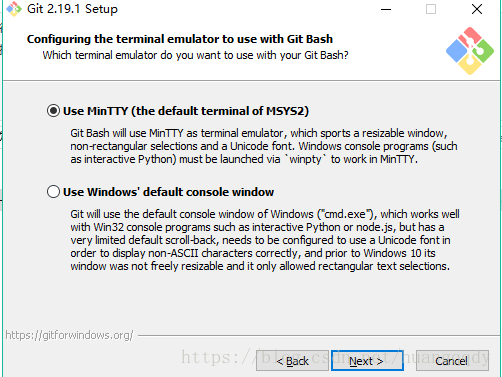Click the 'Configuring the terminal emulator' heading
The height and width of the screenshot is (377, 502).
pyautogui.click(x=180, y=39)
